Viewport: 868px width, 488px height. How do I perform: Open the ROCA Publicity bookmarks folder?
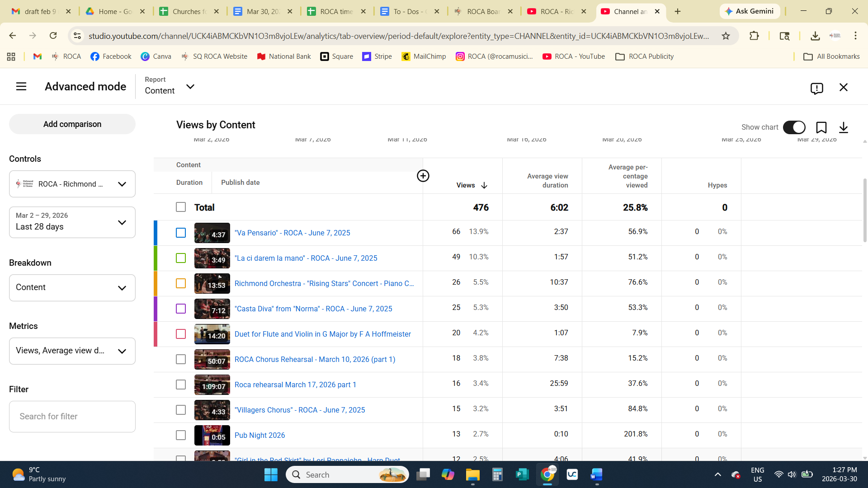click(644, 56)
